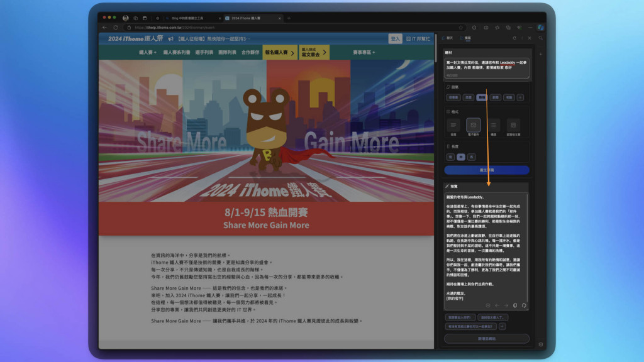Screen dimensions: 644x362
Task: Open the tab actions icon next to avatar
Action: tap(136, 18)
